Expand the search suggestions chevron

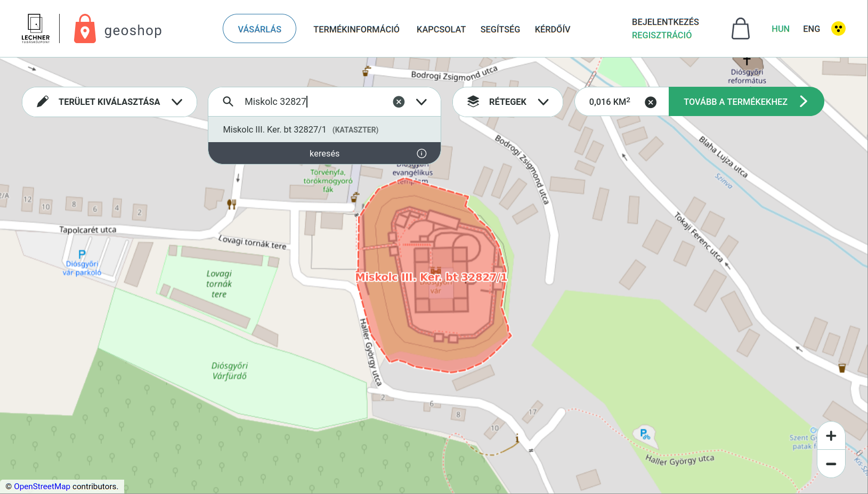[x=421, y=102]
